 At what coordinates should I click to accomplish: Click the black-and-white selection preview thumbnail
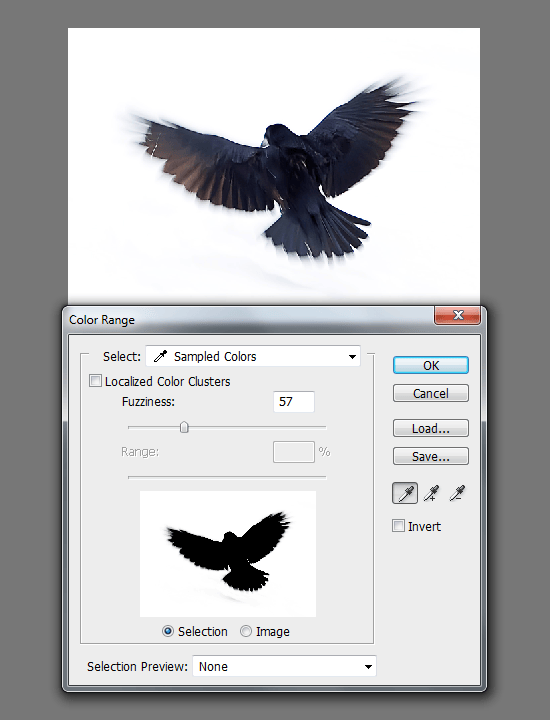pyautogui.click(x=228, y=554)
